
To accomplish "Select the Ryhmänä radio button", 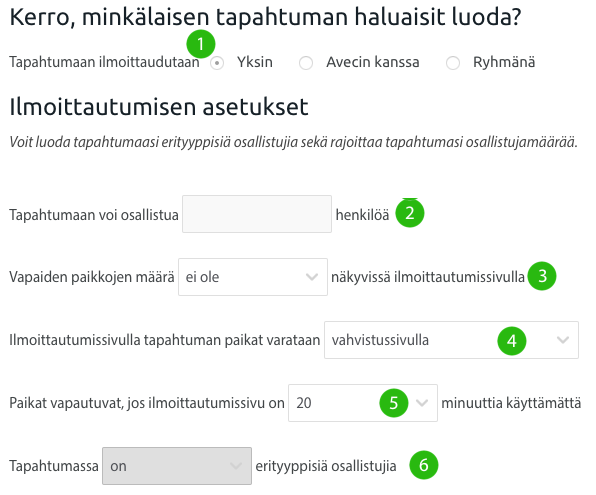I will point(453,63).
